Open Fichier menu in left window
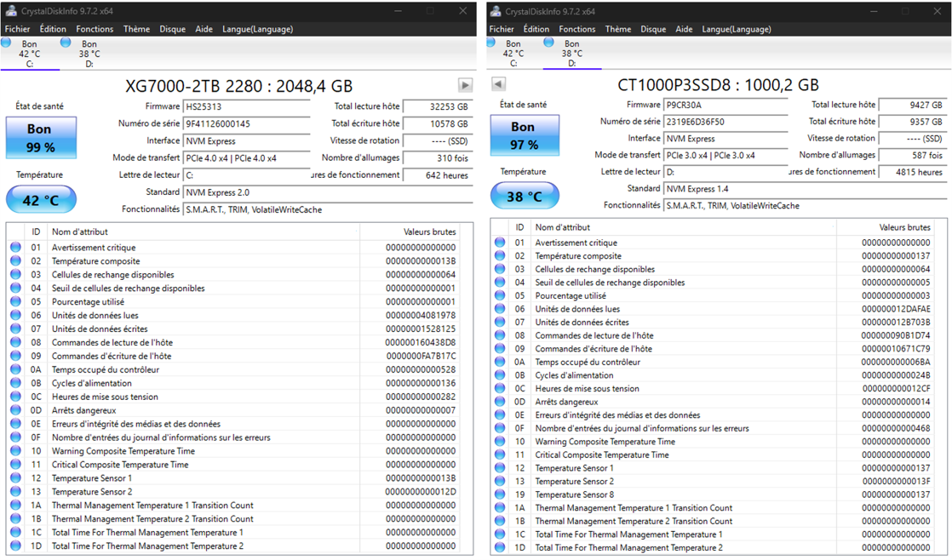 pyautogui.click(x=18, y=29)
